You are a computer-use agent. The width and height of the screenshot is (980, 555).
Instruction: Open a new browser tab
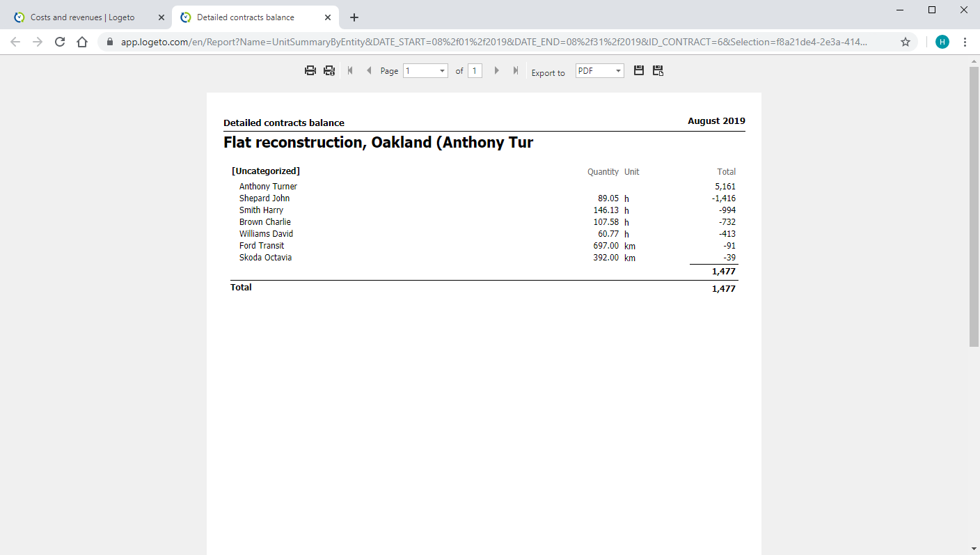click(x=354, y=17)
